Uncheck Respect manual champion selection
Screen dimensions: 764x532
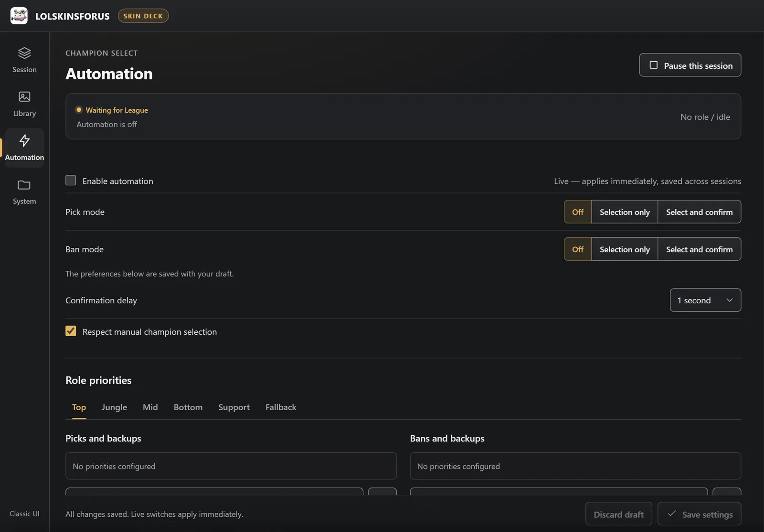[71, 331]
